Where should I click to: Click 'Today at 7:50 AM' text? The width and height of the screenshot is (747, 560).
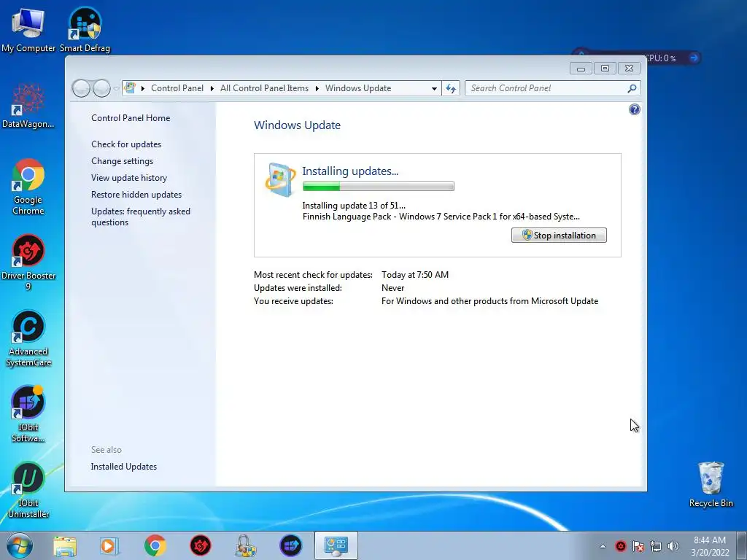click(415, 275)
